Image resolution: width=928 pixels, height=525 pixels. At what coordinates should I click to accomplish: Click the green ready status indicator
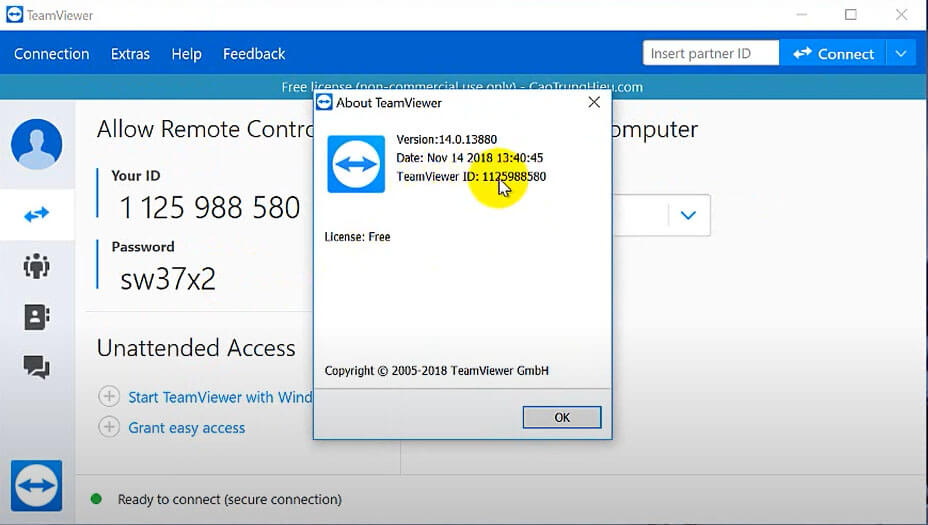pos(96,499)
